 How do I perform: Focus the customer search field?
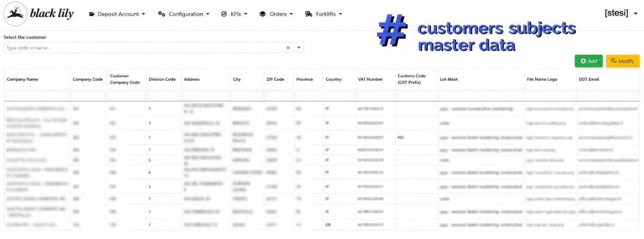pyautogui.click(x=144, y=48)
